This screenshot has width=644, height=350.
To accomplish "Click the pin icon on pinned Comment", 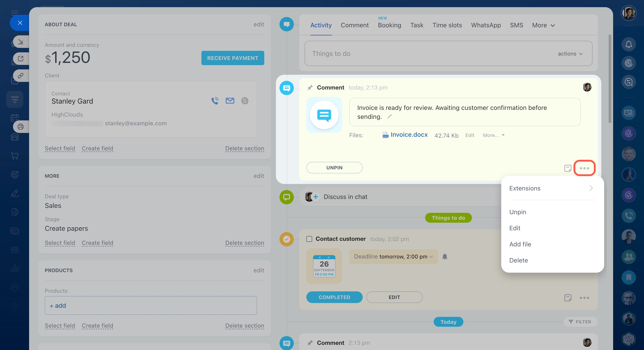I will pyautogui.click(x=310, y=87).
